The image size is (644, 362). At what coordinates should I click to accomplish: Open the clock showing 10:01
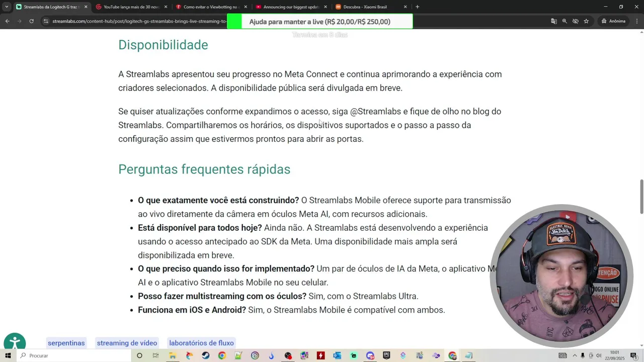pyautogui.click(x=614, y=355)
